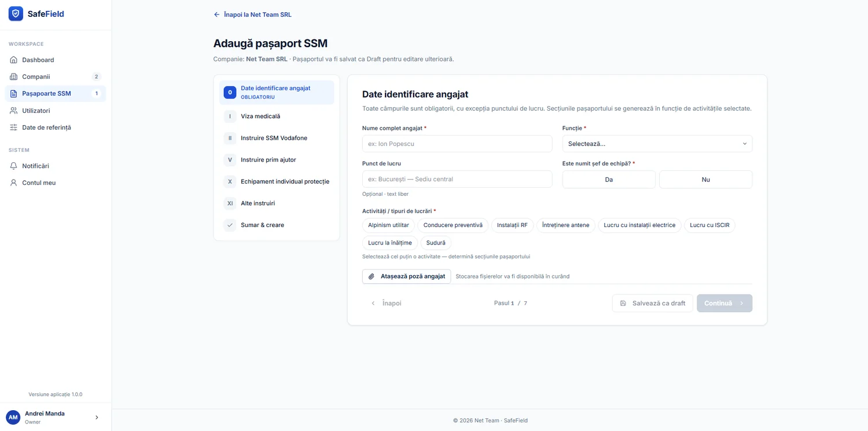Viewport: 868px width, 431px height.
Task: Open Companii in the sidebar
Action: click(56, 76)
